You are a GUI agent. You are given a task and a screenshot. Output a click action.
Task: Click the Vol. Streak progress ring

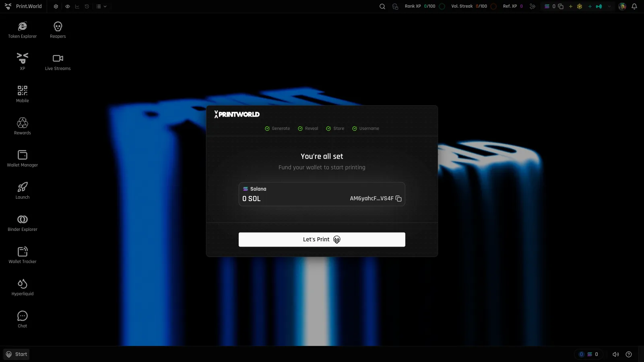coord(493,6)
